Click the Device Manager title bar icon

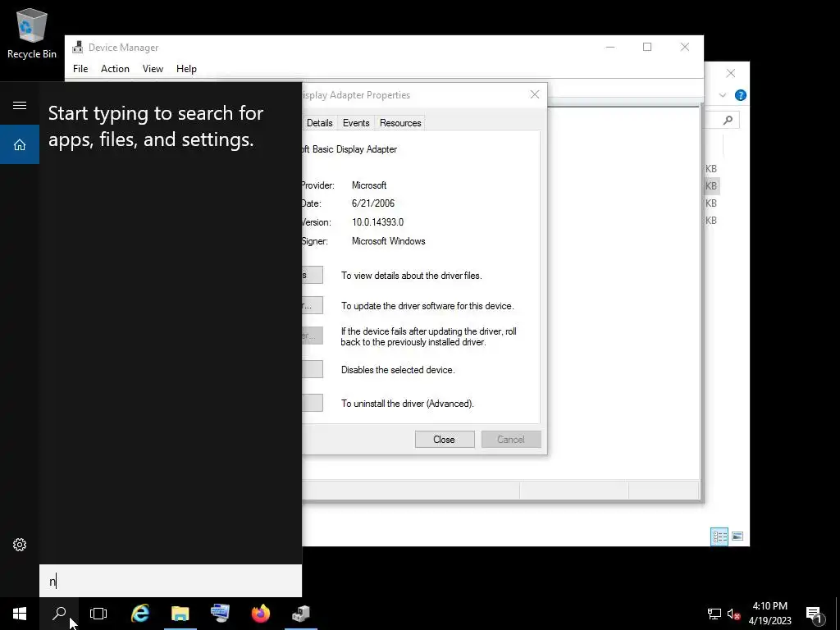click(x=78, y=47)
